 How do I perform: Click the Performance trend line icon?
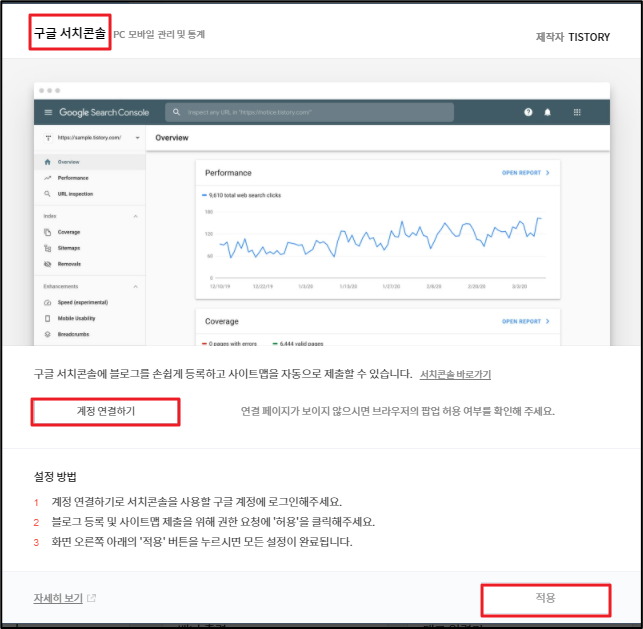(x=48, y=178)
